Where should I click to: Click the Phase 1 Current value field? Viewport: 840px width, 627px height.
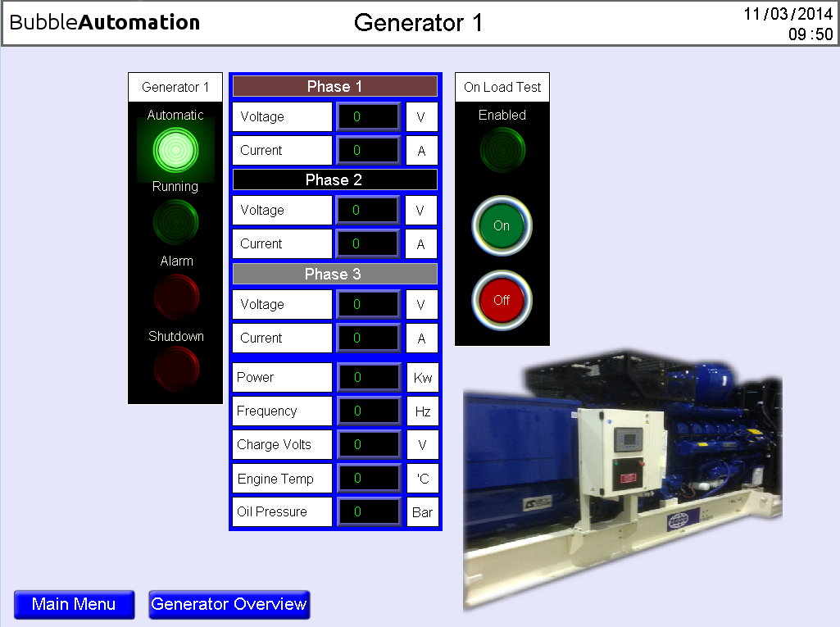point(368,151)
